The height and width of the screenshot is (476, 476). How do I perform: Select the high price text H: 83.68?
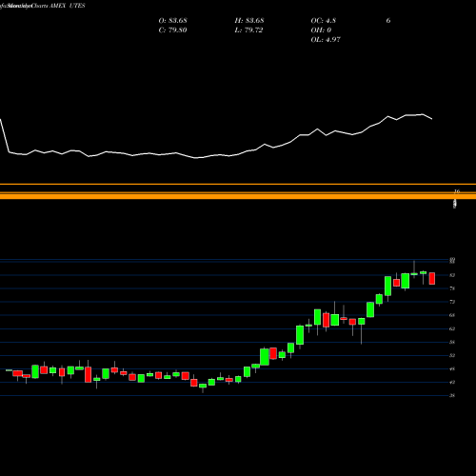pyautogui.click(x=249, y=21)
